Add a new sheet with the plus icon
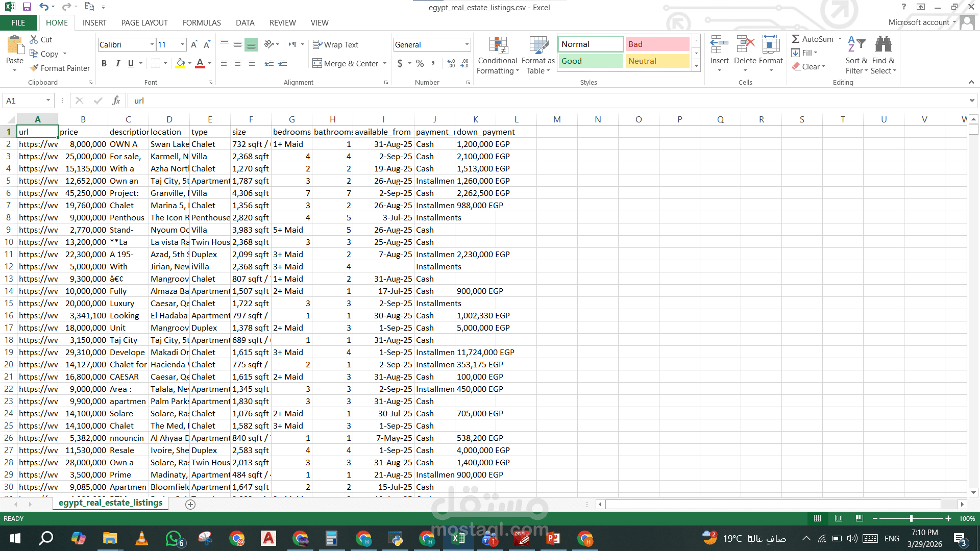Screen dimensions: 980x551 190,504
